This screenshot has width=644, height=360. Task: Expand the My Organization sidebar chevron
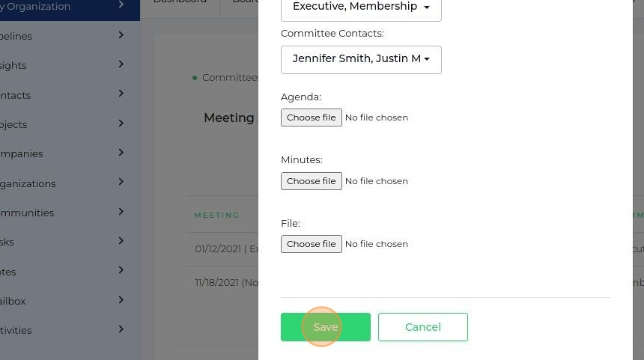coord(121,6)
